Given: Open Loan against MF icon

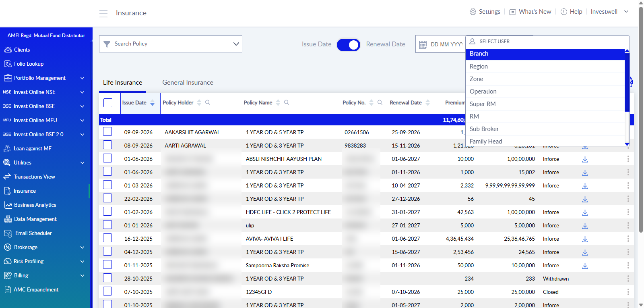Looking at the screenshot, I should tap(7, 148).
